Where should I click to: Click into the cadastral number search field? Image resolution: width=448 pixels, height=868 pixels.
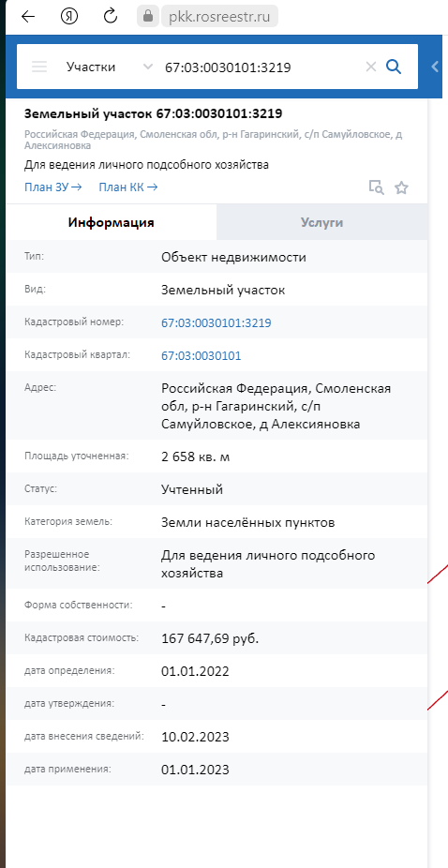tap(261, 67)
